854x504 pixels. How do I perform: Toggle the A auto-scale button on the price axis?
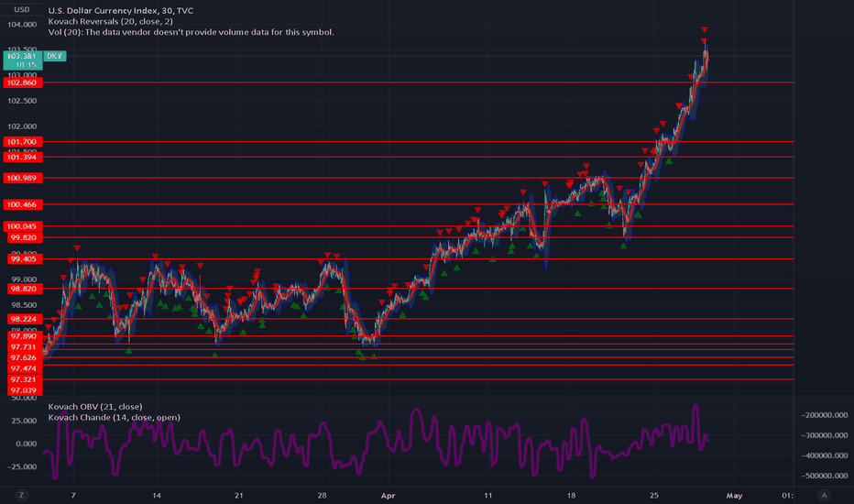point(824,495)
